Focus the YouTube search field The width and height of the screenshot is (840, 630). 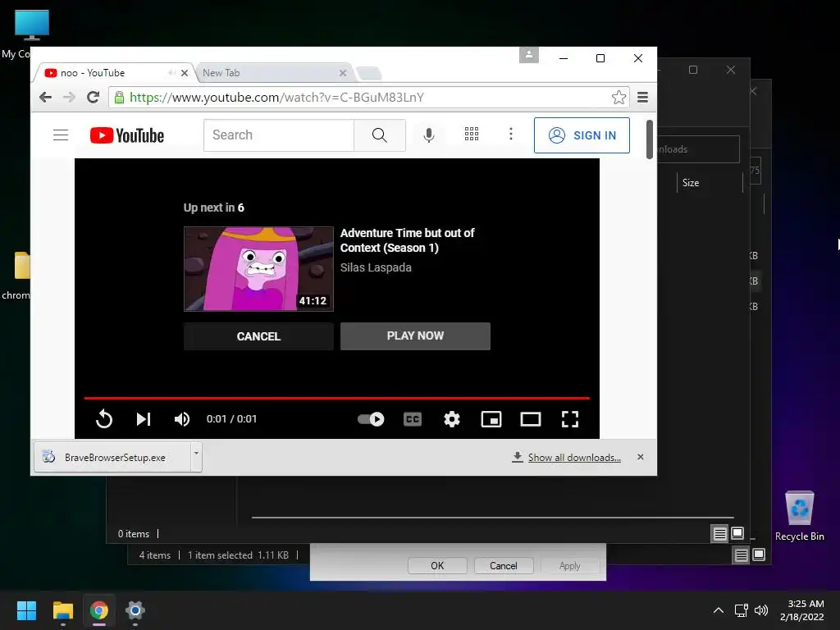pyautogui.click(x=279, y=135)
